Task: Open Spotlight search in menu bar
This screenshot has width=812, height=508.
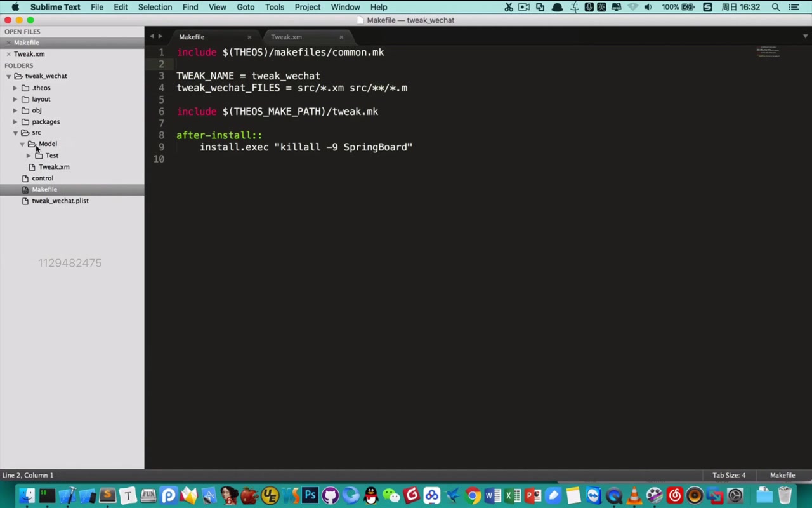Action: 775,7
